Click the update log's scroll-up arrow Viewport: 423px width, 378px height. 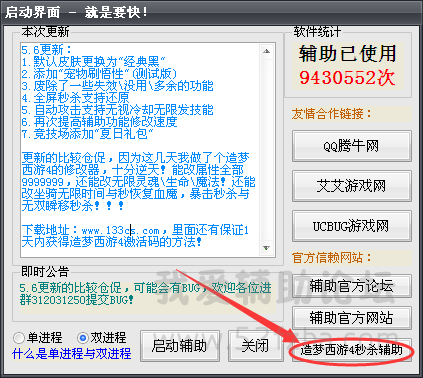click(266, 51)
